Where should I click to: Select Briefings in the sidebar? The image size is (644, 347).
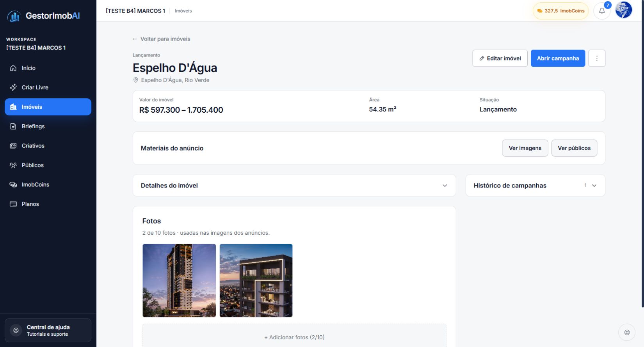point(48,126)
